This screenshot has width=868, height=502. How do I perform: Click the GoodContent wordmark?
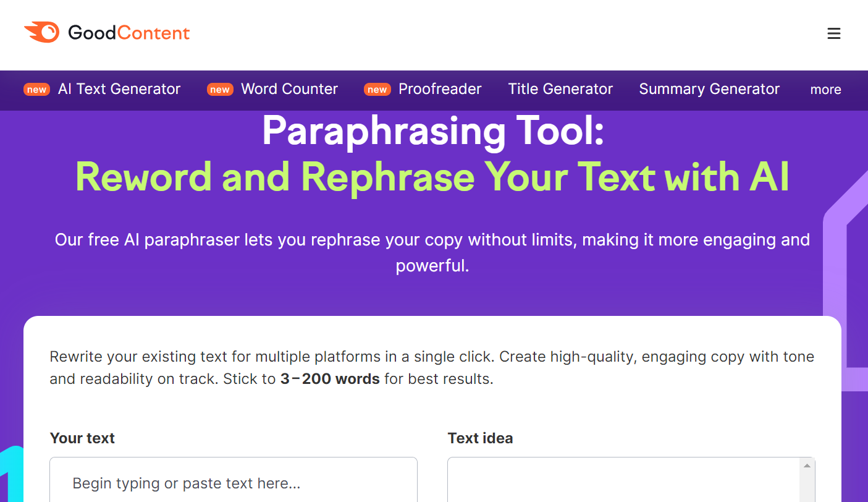(129, 33)
